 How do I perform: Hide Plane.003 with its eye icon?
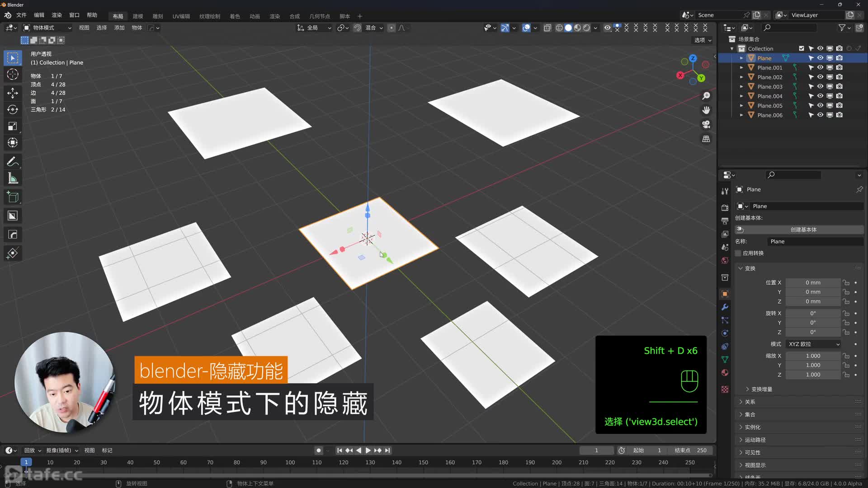(820, 87)
